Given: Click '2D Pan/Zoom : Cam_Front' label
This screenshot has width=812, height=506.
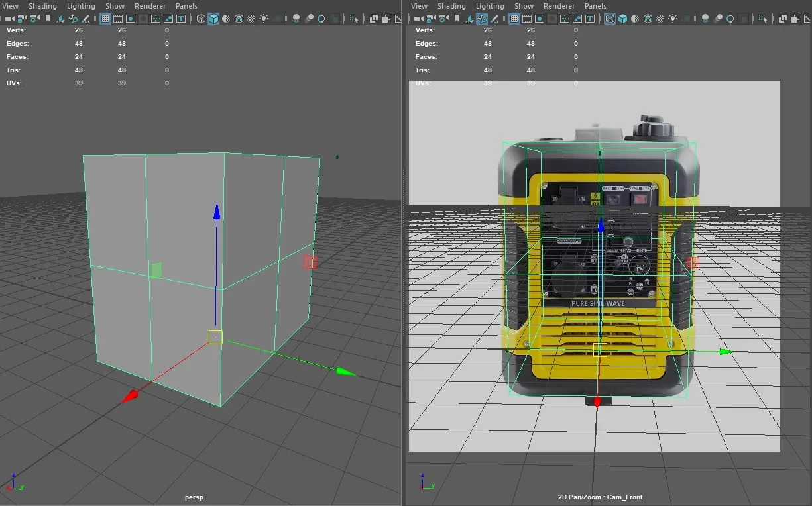Looking at the screenshot, I should click(600, 497).
